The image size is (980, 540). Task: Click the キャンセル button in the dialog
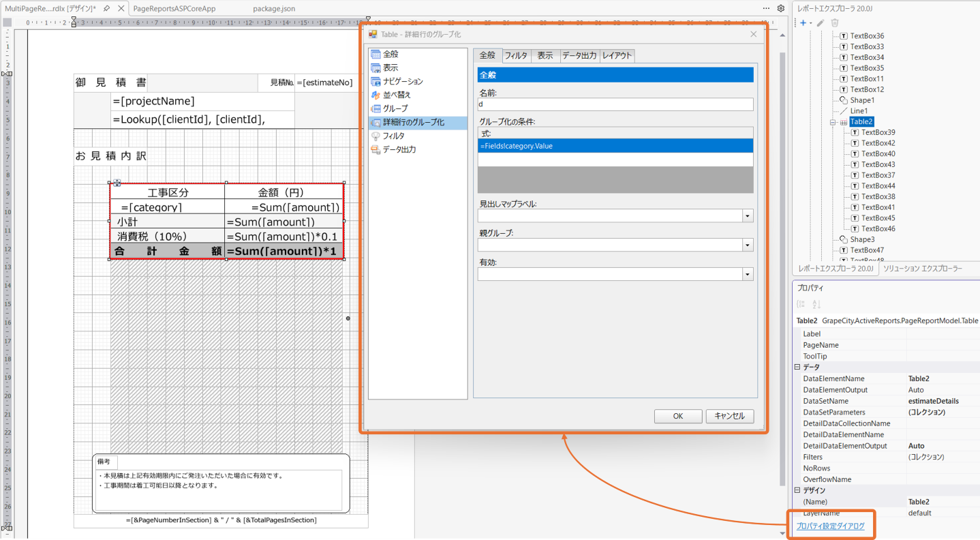[730, 416]
